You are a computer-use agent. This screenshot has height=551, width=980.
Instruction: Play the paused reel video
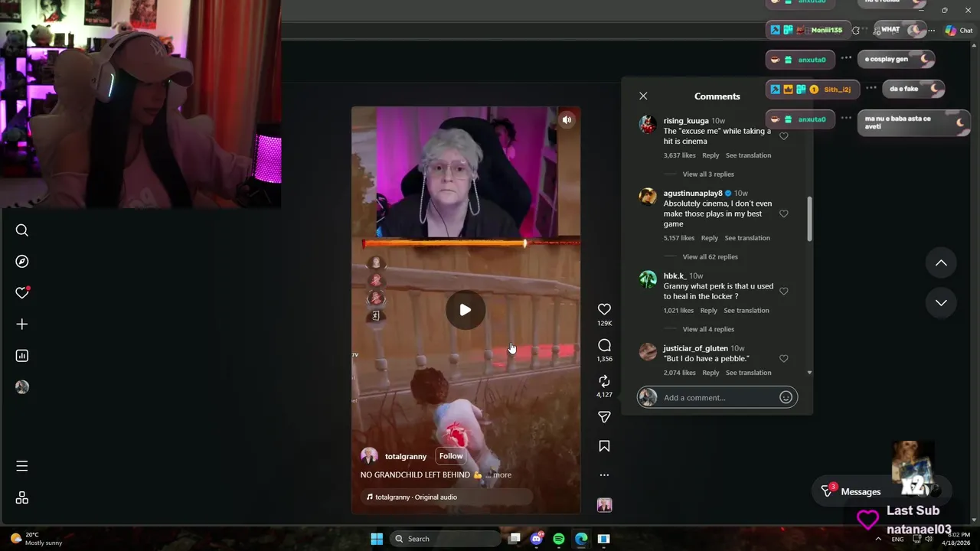coord(465,310)
